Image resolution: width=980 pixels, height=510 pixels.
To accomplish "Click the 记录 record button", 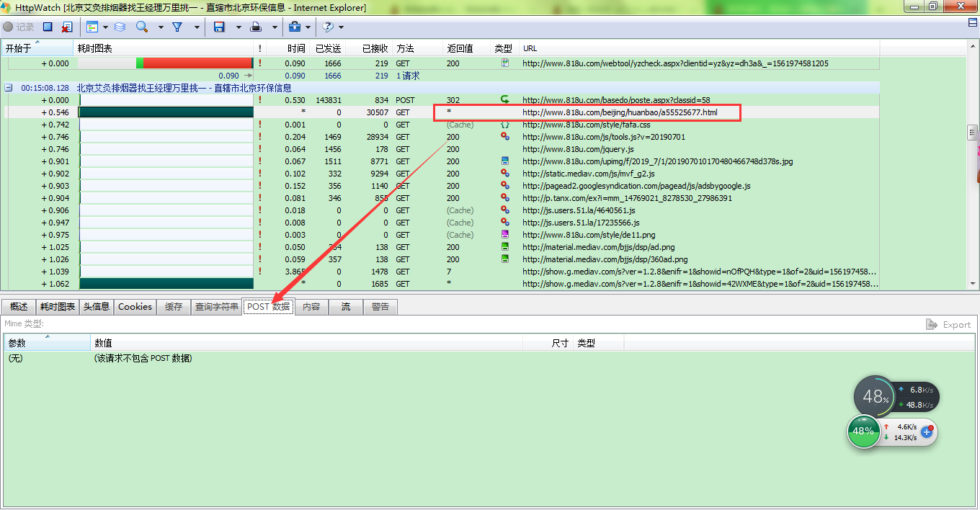I will coord(19,27).
